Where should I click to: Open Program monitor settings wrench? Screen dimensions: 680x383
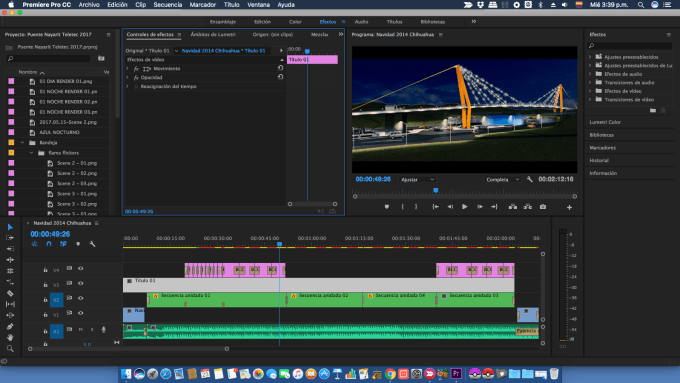coord(530,179)
